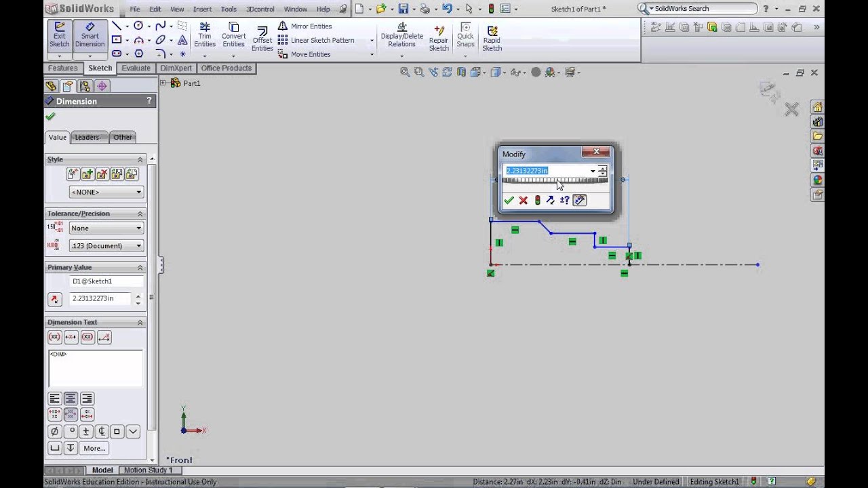Collapse the Dimension Text section

(140, 322)
